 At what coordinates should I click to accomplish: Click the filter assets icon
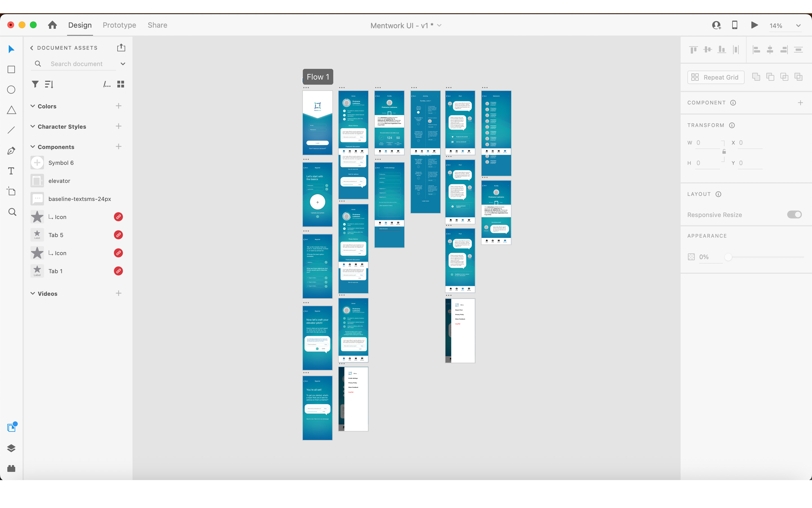click(35, 84)
